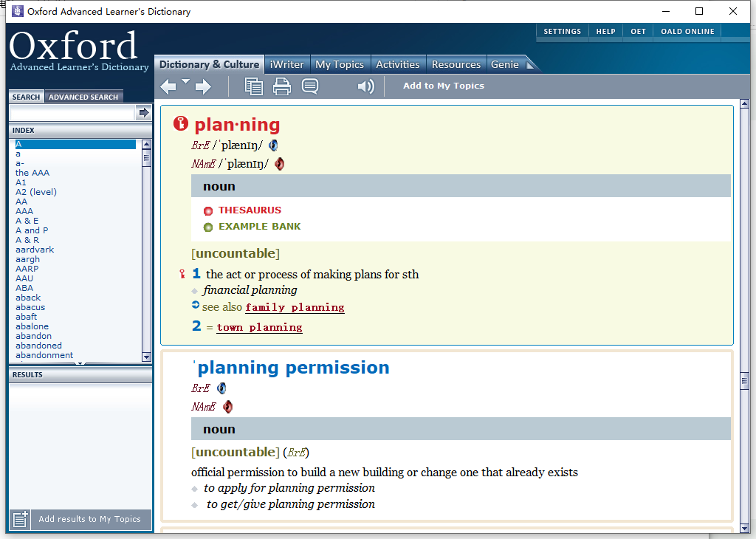Image resolution: width=756 pixels, height=539 pixels.
Task: Open the My Topics tab
Action: (x=340, y=64)
